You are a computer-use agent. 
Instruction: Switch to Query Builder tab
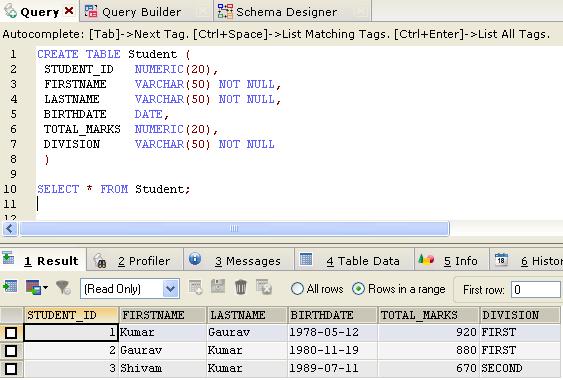145,11
